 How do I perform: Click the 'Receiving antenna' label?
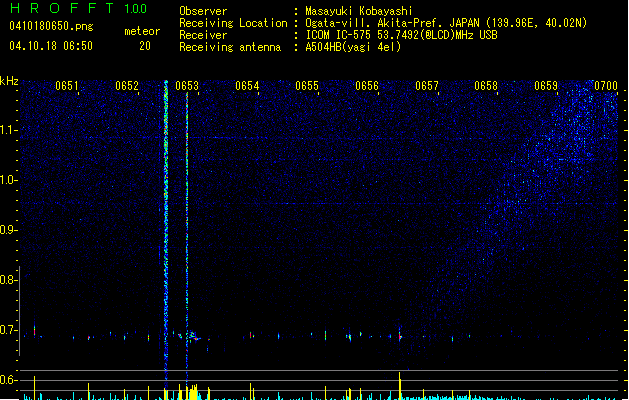click(x=230, y=47)
